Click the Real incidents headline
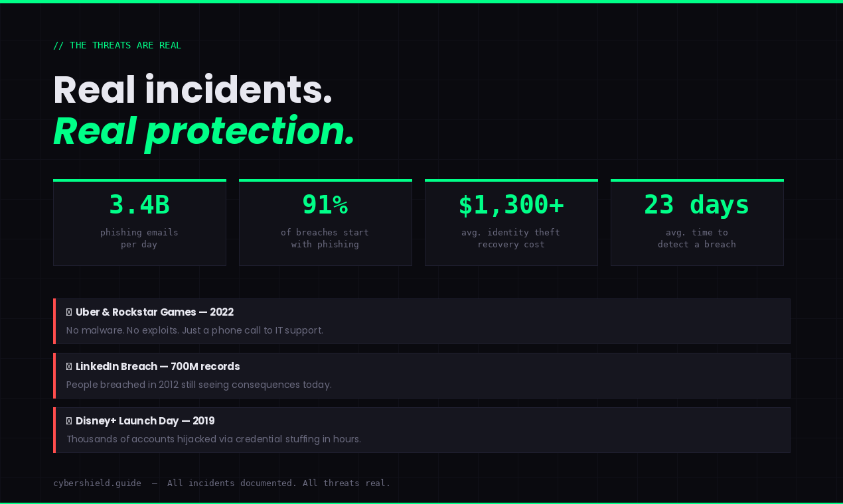 tap(192, 91)
